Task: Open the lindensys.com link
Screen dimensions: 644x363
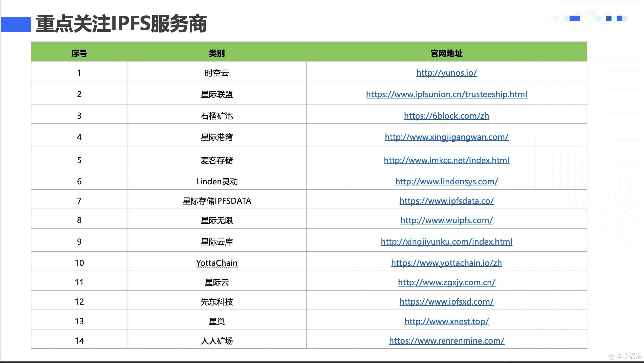Action: tap(446, 181)
